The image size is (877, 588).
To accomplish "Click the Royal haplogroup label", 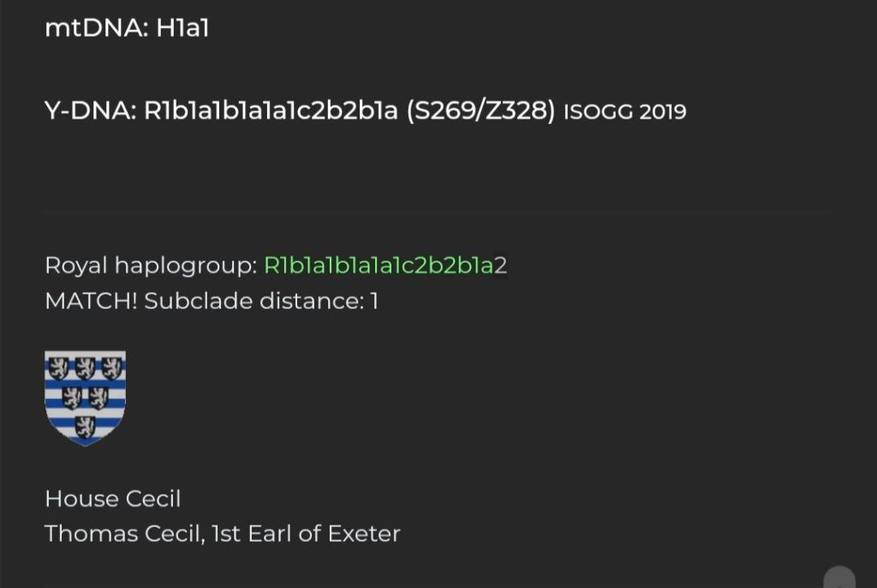I will (151, 265).
